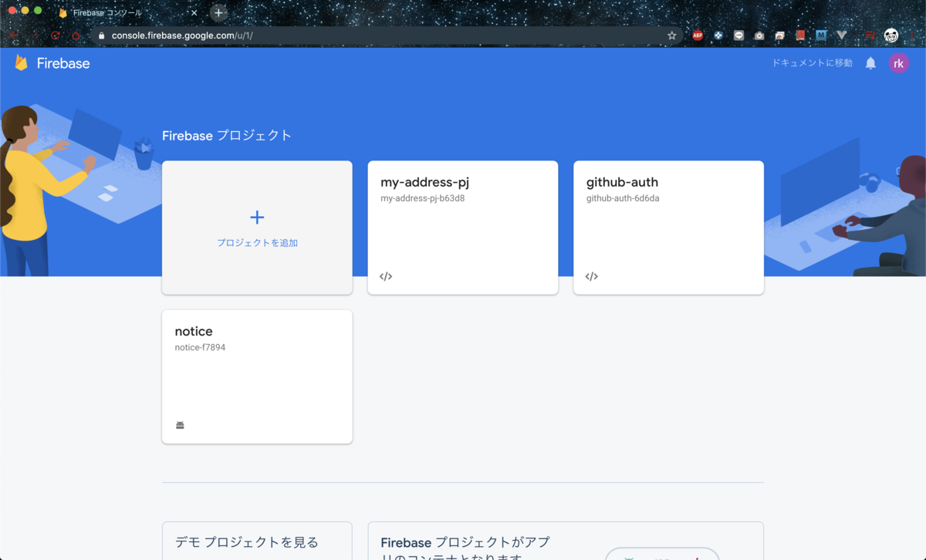Open the Chrome image gallery extension
This screenshot has height=560, width=926.
[x=780, y=35]
